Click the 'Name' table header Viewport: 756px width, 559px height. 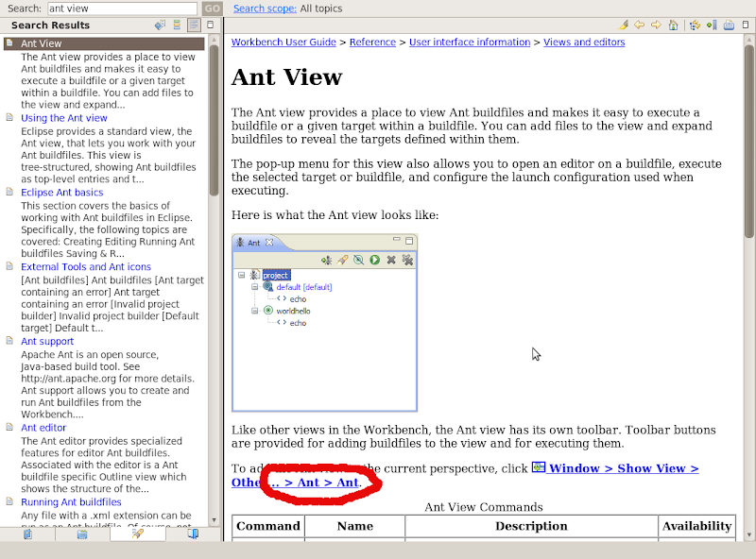[355, 526]
